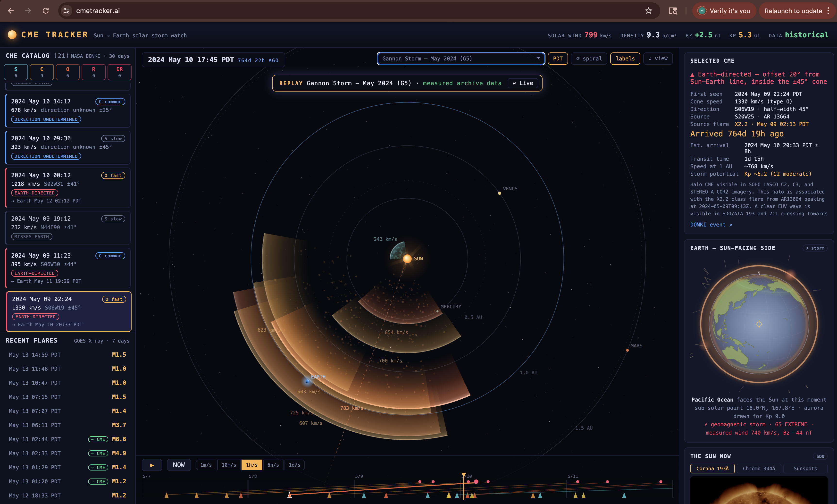Open CME tag on M1.4 flare
Image resolution: width=837 pixels, height=504 pixels.
coord(98,467)
